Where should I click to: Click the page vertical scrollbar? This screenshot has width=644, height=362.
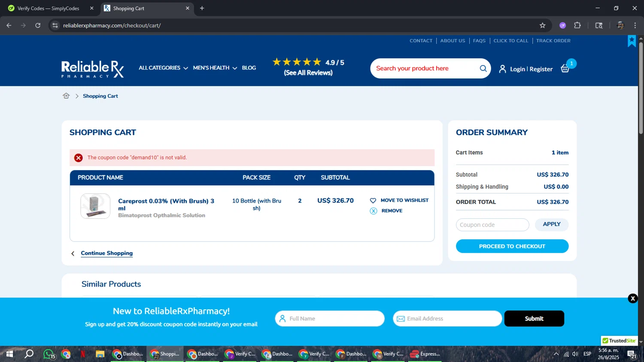pyautogui.click(x=641, y=88)
